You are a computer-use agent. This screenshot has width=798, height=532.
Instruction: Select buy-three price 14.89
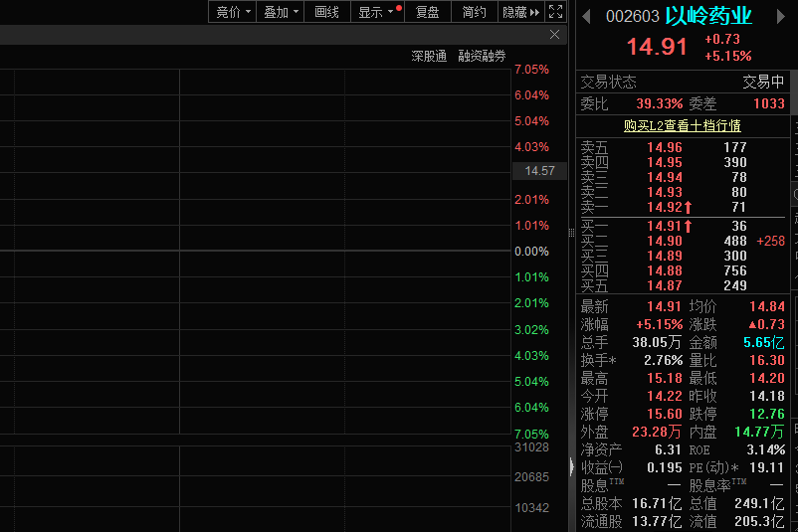[664, 256]
